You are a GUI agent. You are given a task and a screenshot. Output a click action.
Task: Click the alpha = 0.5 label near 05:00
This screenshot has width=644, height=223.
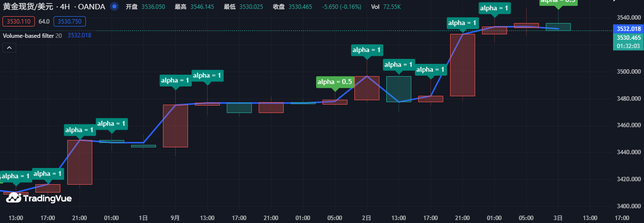(x=335, y=82)
